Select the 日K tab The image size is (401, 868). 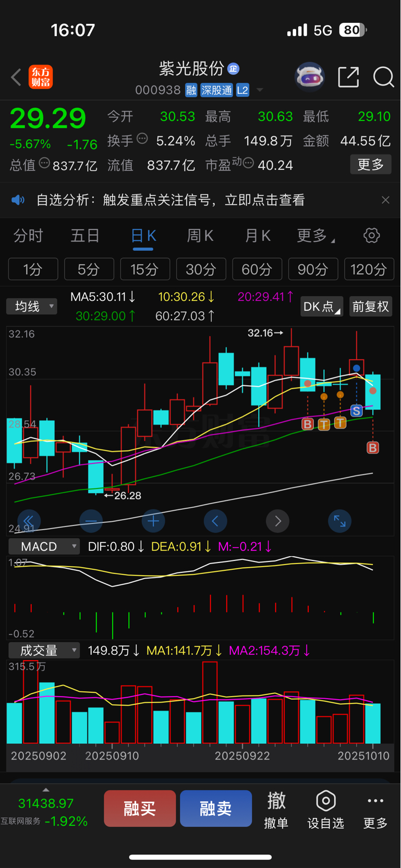143,236
